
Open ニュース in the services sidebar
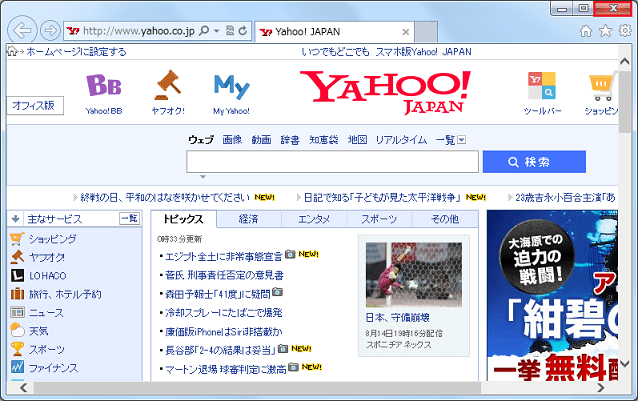click(x=46, y=313)
